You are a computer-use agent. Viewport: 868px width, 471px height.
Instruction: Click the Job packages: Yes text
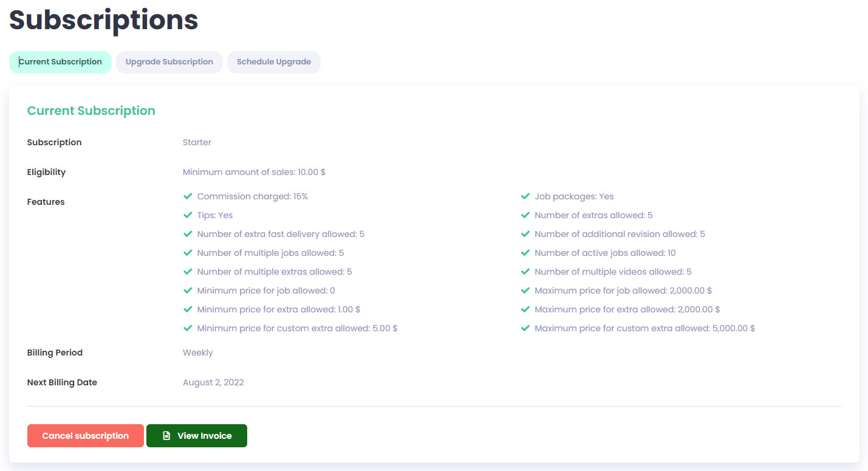[x=574, y=196]
